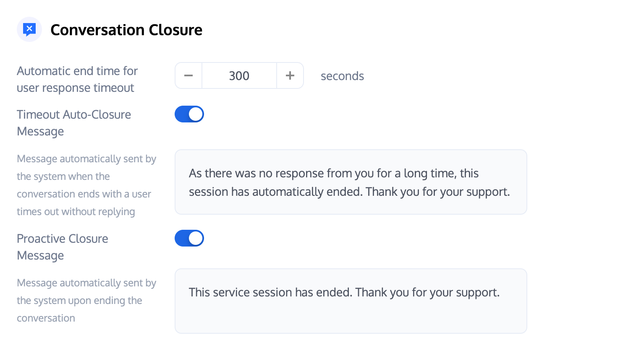Click "This service session has ended" text
The width and height of the screenshot is (644, 348).
coord(270,292)
